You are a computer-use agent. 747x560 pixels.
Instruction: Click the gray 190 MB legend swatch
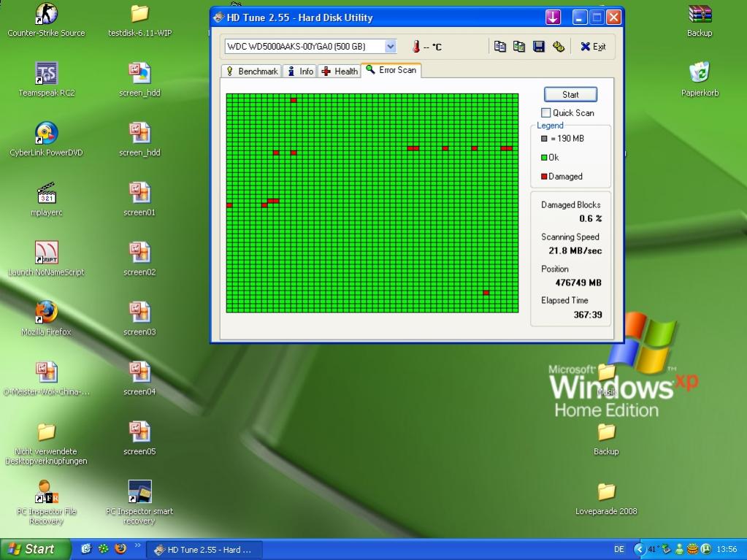coord(544,139)
